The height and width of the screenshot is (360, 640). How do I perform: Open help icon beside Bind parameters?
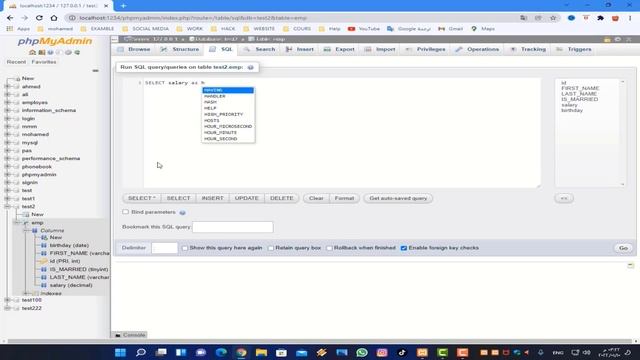(182, 213)
